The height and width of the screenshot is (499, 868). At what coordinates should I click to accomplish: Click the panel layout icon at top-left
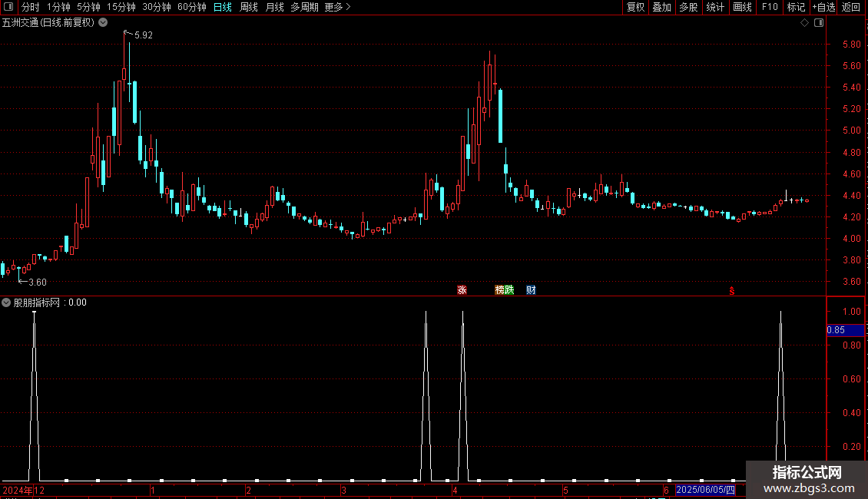pos(8,7)
